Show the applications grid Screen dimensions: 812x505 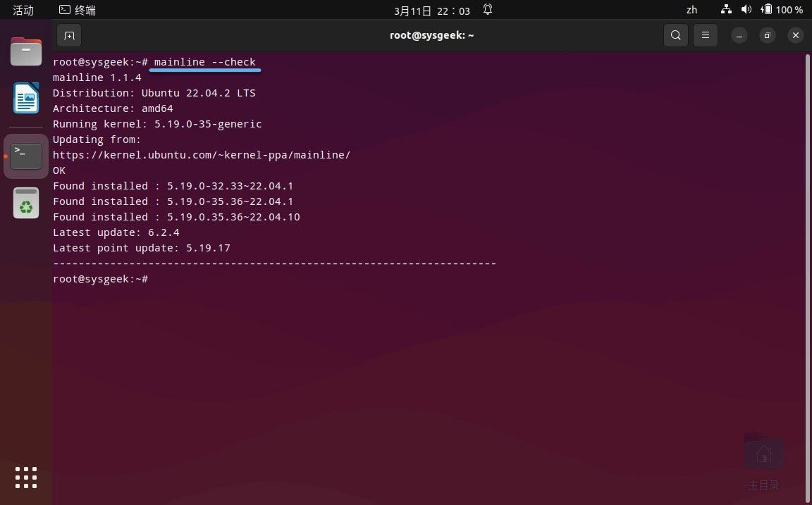26,478
